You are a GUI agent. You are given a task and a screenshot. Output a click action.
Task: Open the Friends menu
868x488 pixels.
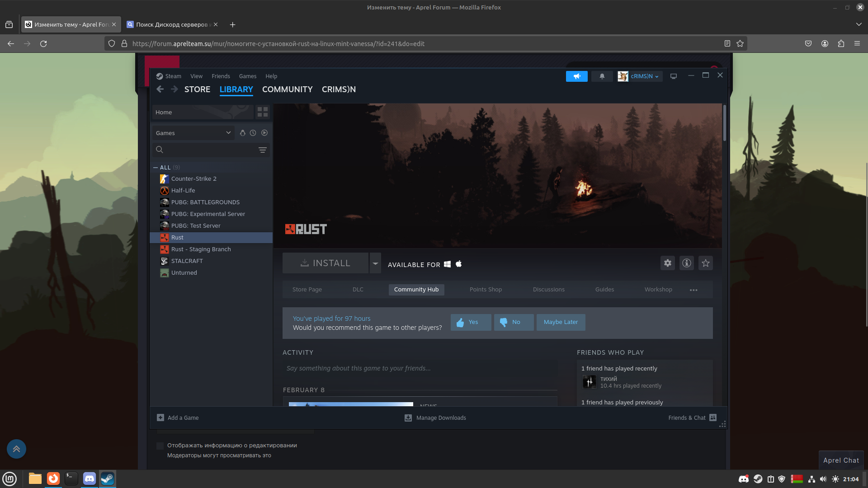click(221, 76)
